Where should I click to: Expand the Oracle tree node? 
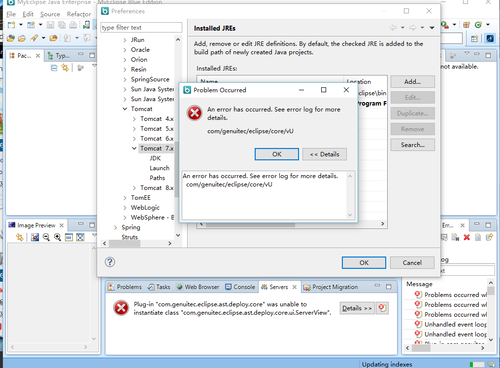coord(125,50)
